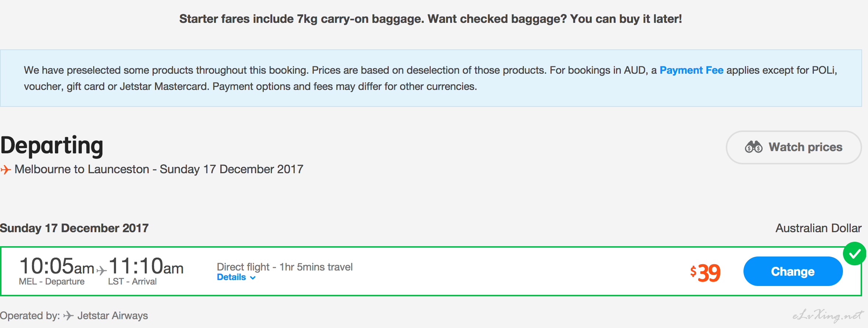The image size is (868, 328).
Task: Click the Departing heading
Action: click(x=52, y=146)
